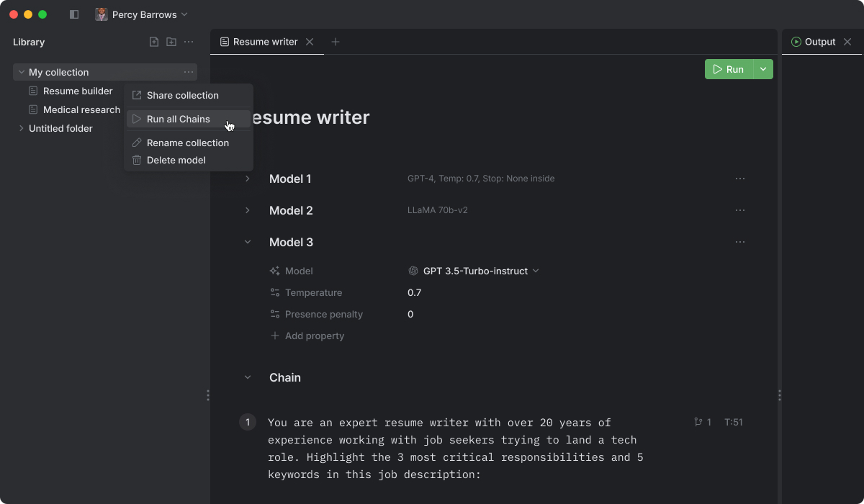Choose Share collection in the context menu
The height and width of the screenshot is (504, 864).
point(181,95)
